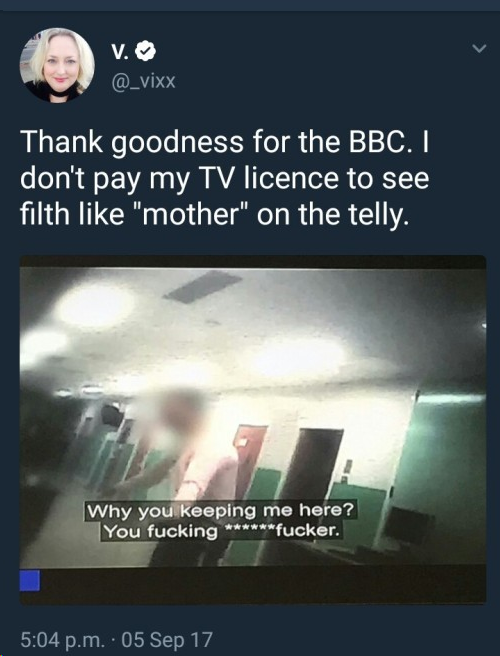Open the @_vixx handle link
This screenshot has width=500, height=656.
[x=144, y=81]
